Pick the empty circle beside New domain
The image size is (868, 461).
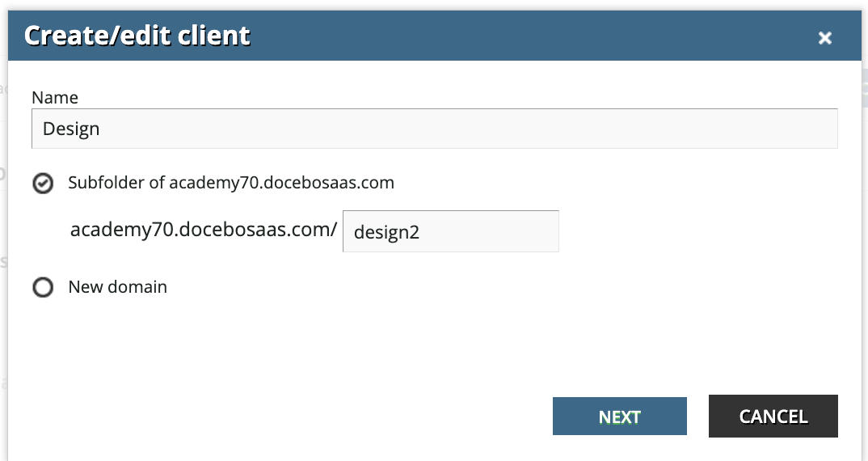42,287
